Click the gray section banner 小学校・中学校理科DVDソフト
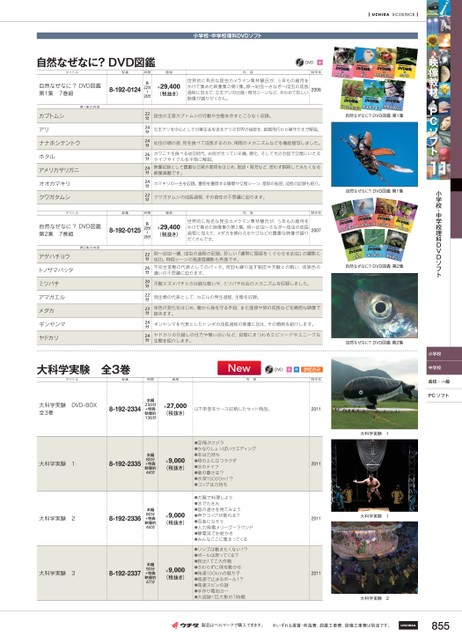This screenshot has width=462, height=644. click(x=228, y=36)
